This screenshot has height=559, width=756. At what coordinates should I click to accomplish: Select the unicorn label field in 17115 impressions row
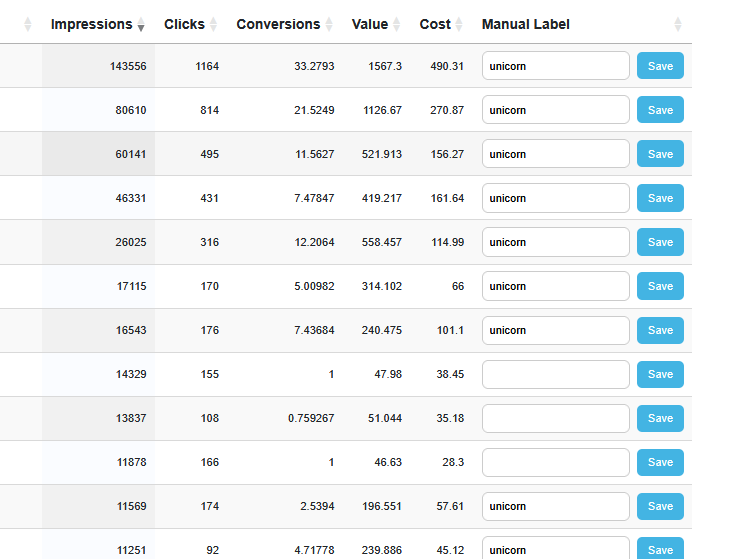(x=555, y=286)
